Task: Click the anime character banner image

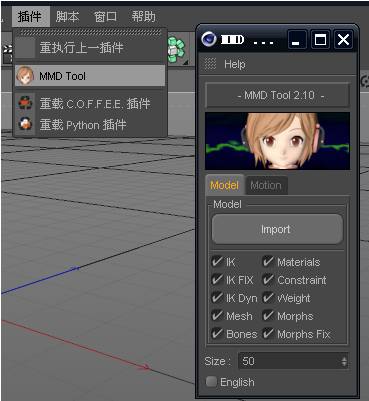Action: (277, 141)
